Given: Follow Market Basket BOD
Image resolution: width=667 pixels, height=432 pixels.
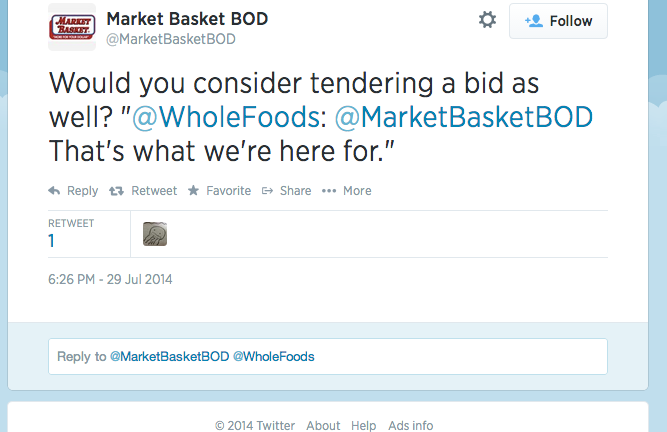Looking at the screenshot, I should point(558,21).
